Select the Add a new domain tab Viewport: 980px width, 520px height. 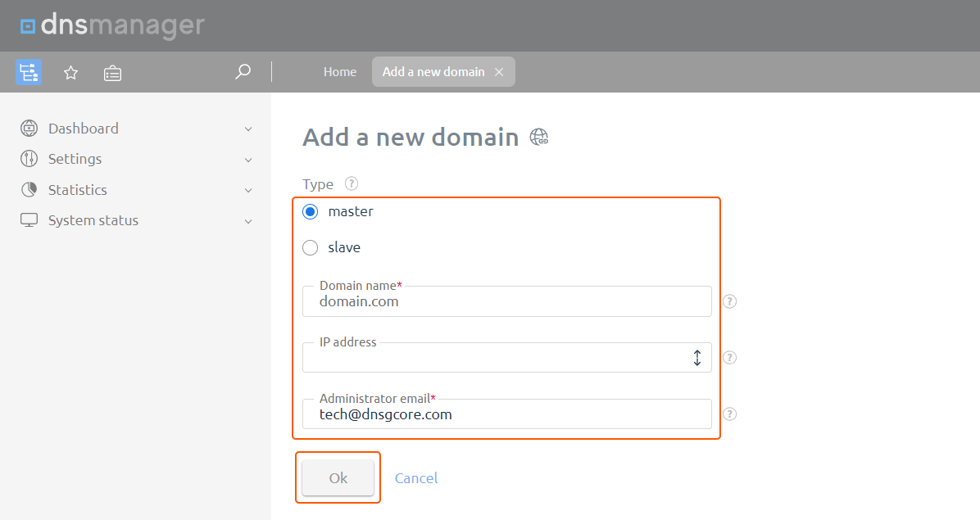(433, 71)
